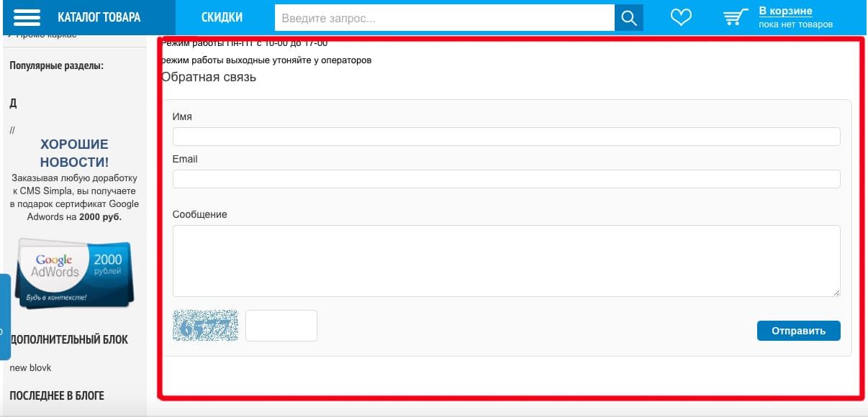Focus the captcha code entry box

tap(281, 326)
